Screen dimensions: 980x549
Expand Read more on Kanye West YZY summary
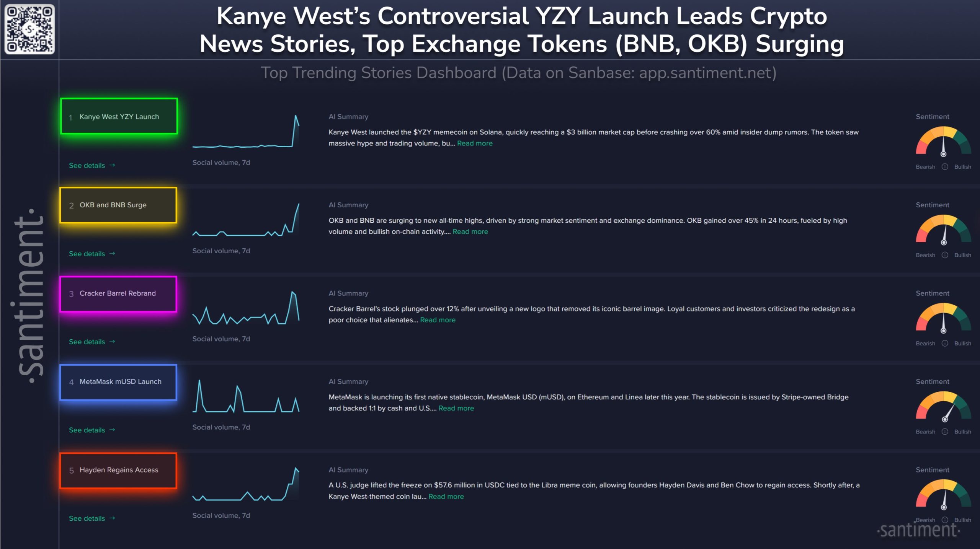click(x=475, y=143)
